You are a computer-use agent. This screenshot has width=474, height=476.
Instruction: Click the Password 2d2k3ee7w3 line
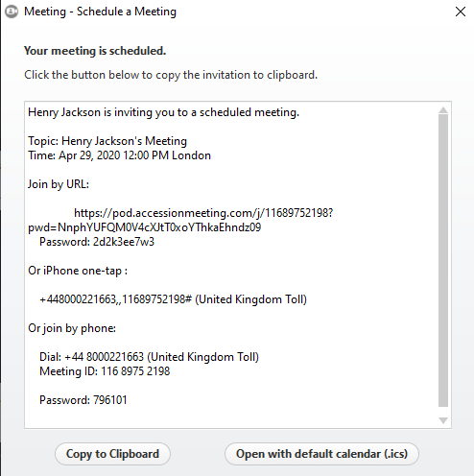click(97, 242)
